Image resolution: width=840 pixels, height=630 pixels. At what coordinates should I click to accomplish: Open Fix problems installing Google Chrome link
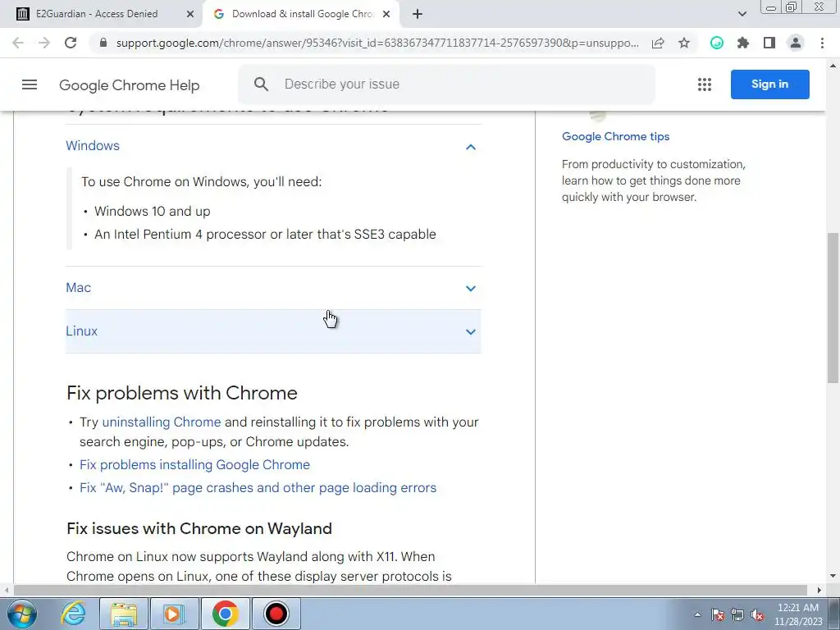(x=194, y=464)
